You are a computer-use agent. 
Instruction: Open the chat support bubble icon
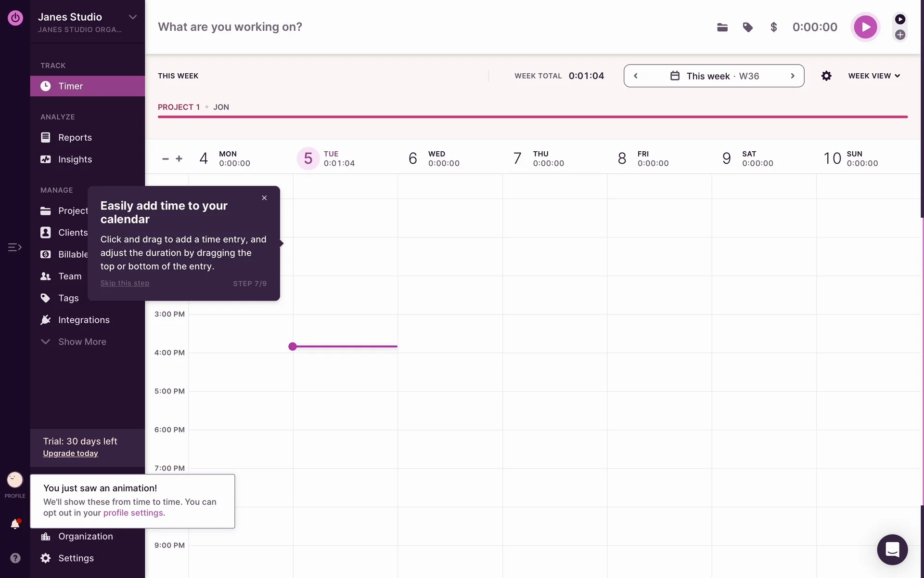click(x=892, y=550)
